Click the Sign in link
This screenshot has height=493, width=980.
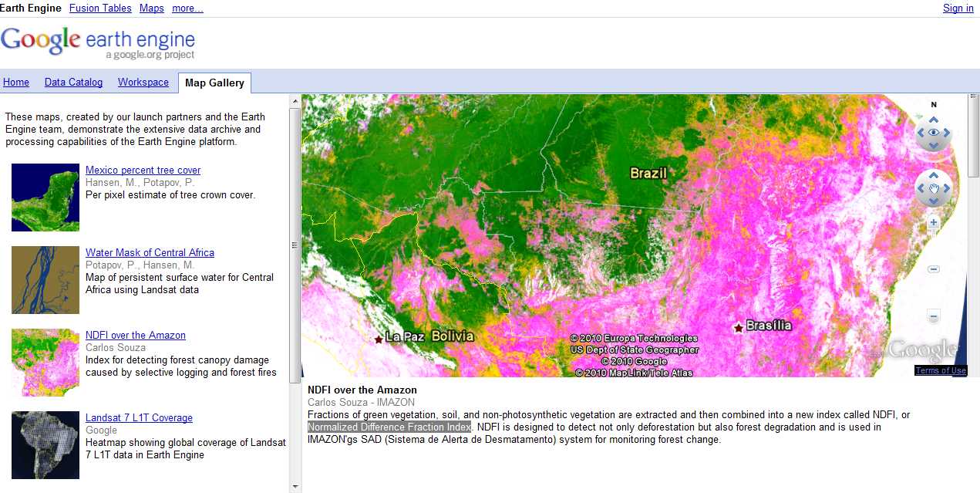point(958,8)
